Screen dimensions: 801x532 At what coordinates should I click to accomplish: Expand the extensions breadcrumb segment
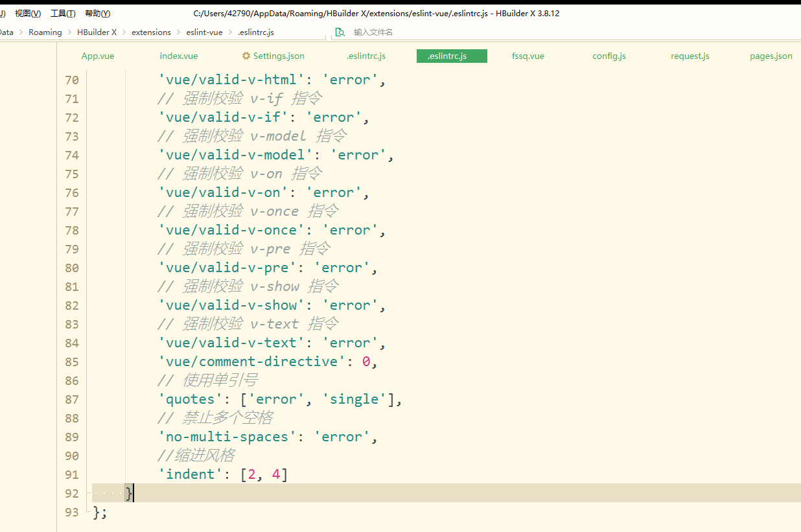coord(151,32)
